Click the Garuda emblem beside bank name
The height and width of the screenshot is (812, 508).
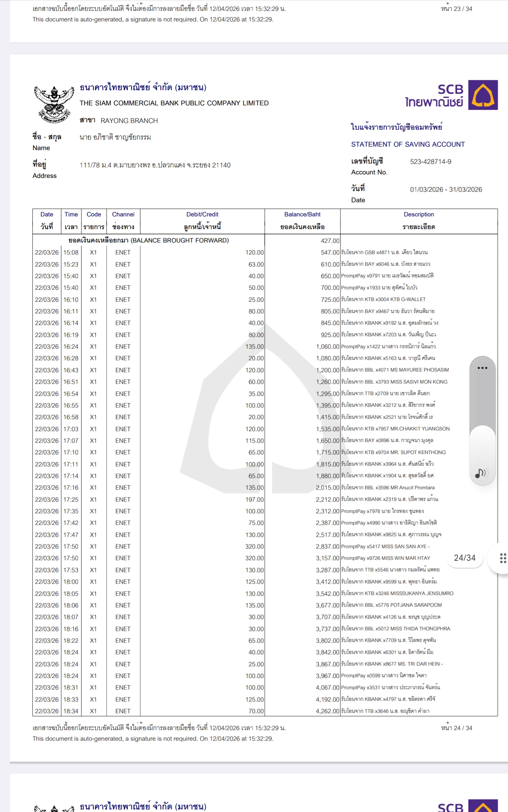coord(54,104)
